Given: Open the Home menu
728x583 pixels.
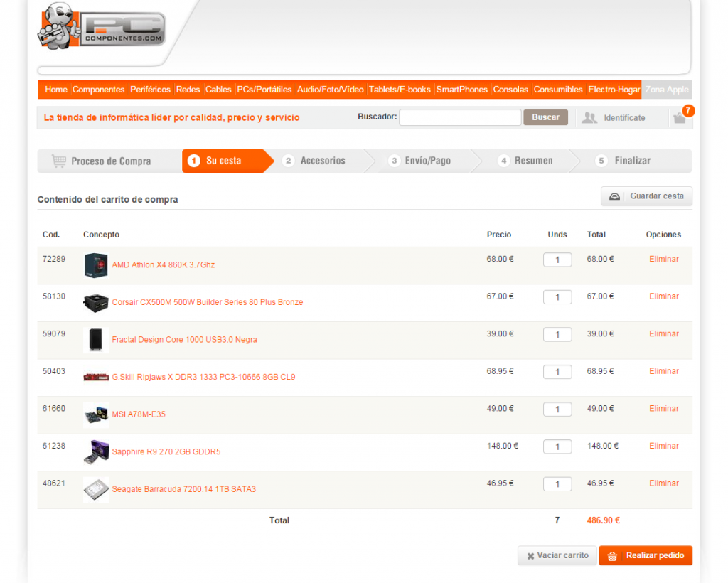Looking at the screenshot, I should [x=56, y=90].
